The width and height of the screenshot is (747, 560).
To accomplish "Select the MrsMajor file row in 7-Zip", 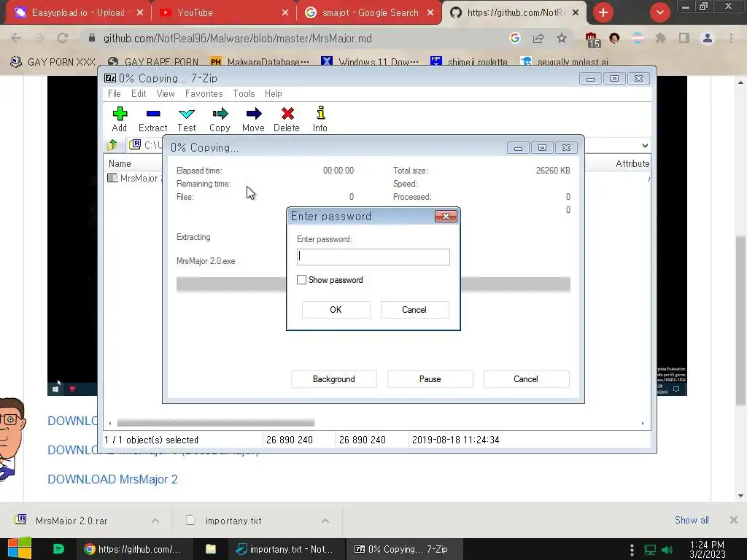I will [134, 178].
